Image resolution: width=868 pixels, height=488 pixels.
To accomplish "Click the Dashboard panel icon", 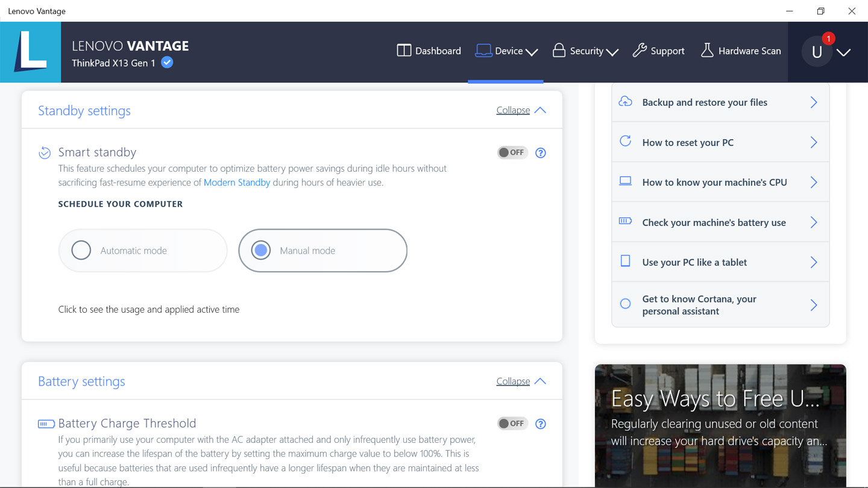I will [x=404, y=51].
